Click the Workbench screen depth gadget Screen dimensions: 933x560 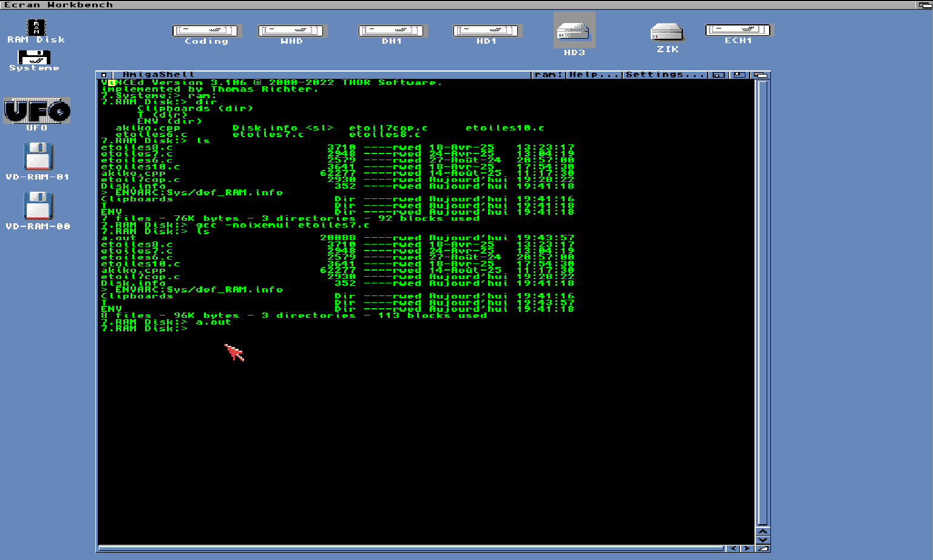point(925,5)
